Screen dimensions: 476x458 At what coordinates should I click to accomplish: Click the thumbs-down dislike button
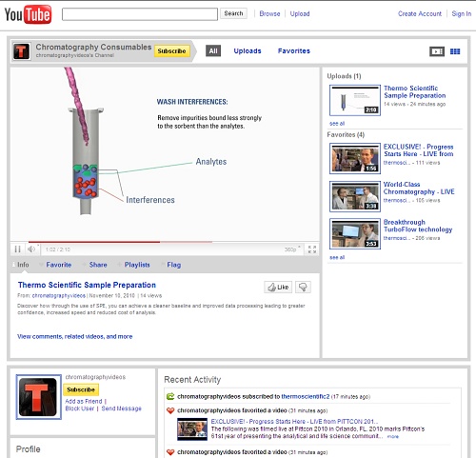click(303, 288)
